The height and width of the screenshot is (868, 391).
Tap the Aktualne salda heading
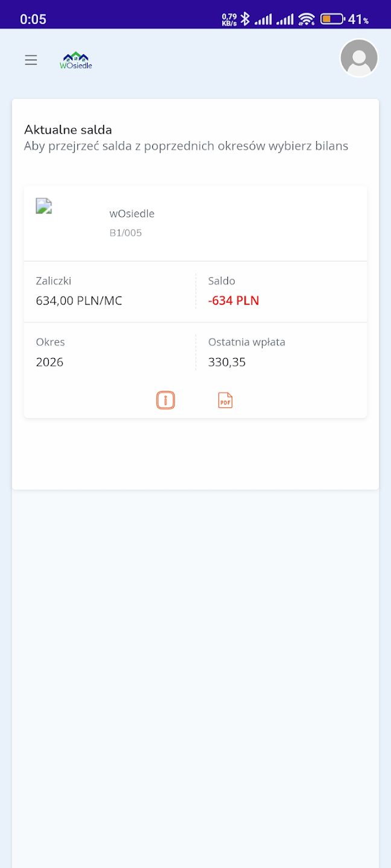(68, 130)
